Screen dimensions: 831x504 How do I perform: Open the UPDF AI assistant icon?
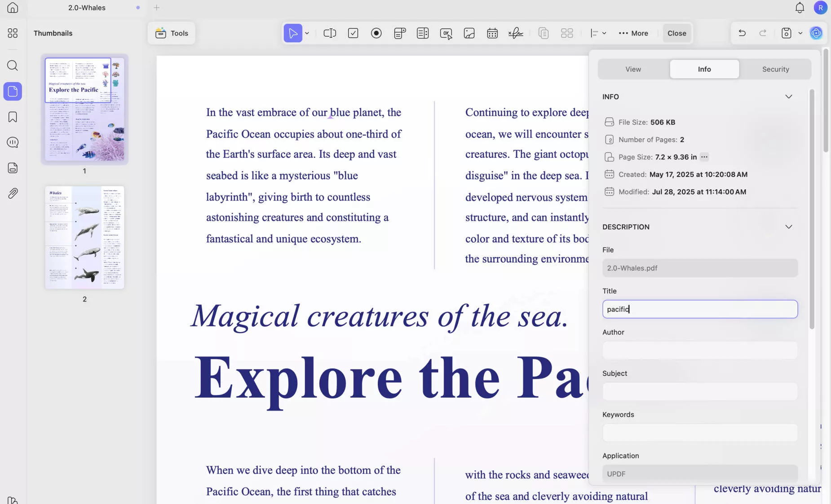(x=816, y=33)
